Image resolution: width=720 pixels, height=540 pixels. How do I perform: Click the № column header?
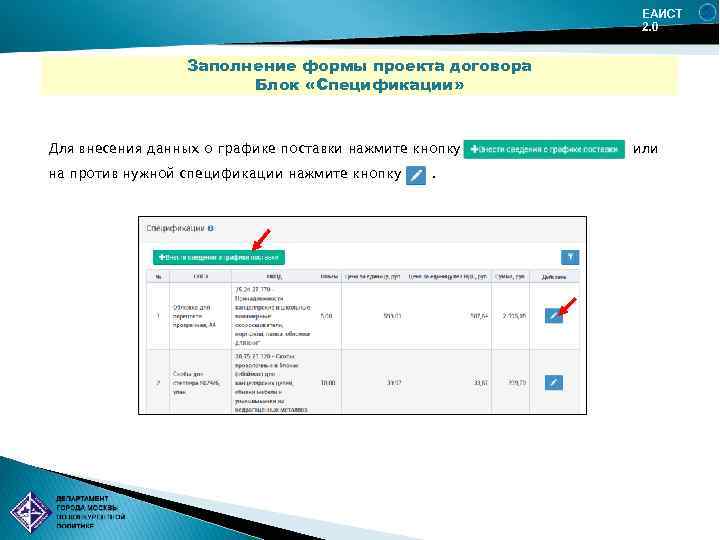158,277
